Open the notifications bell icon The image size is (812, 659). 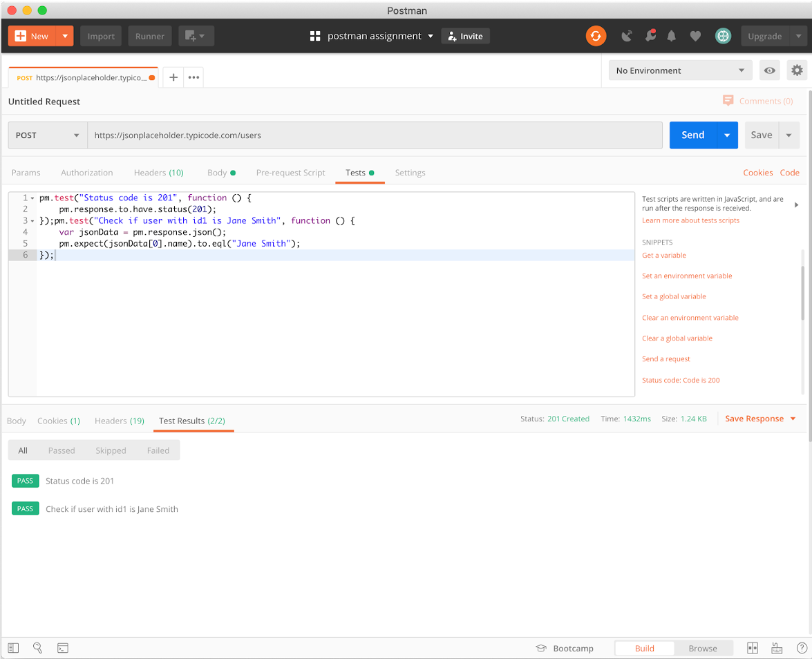672,36
